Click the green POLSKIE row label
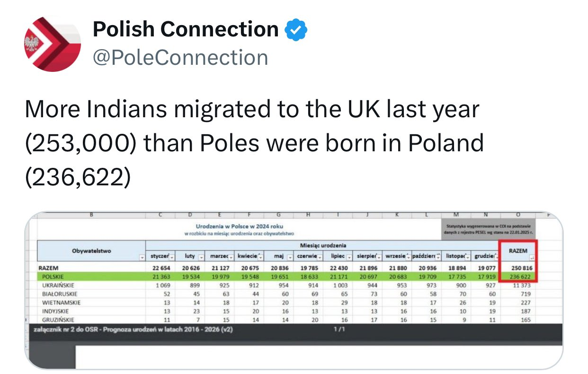This screenshot has width=588, height=374. point(54,277)
